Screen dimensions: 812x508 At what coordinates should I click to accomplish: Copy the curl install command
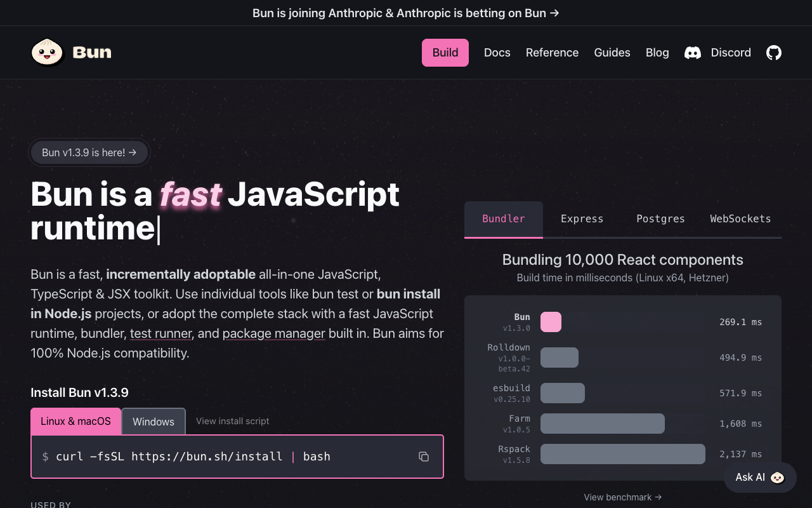click(424, 457)
